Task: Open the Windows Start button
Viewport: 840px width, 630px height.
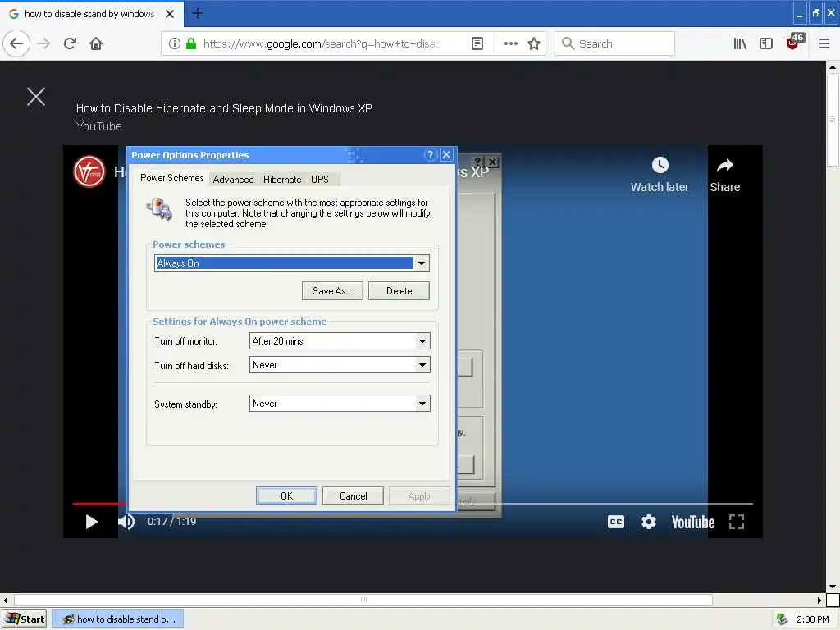Action: pyautogui.click(x=25, y=619)
